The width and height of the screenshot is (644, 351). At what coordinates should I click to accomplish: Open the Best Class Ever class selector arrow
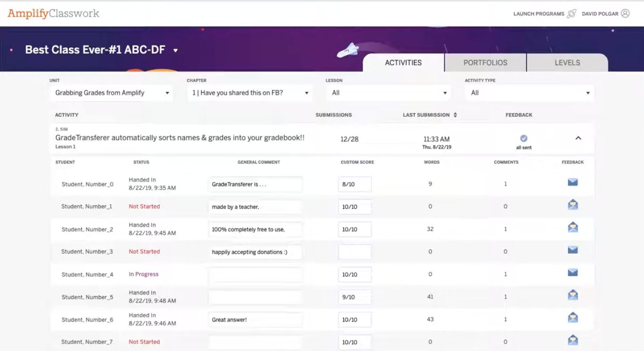tap(177, 50)
